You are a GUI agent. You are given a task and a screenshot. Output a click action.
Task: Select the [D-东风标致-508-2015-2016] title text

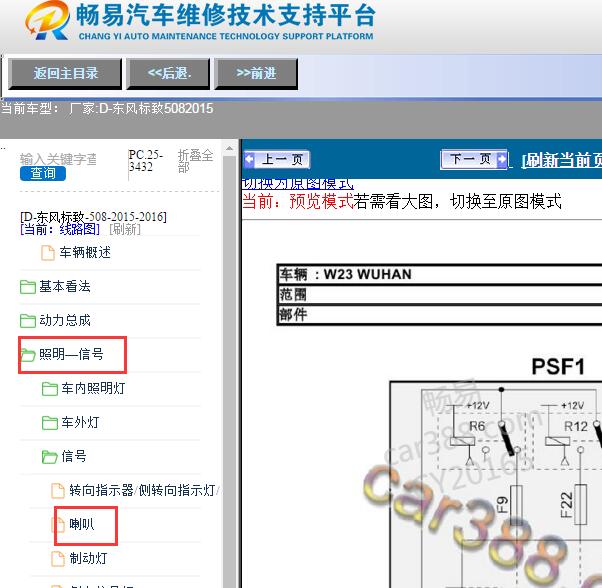(x=93, y=217)
